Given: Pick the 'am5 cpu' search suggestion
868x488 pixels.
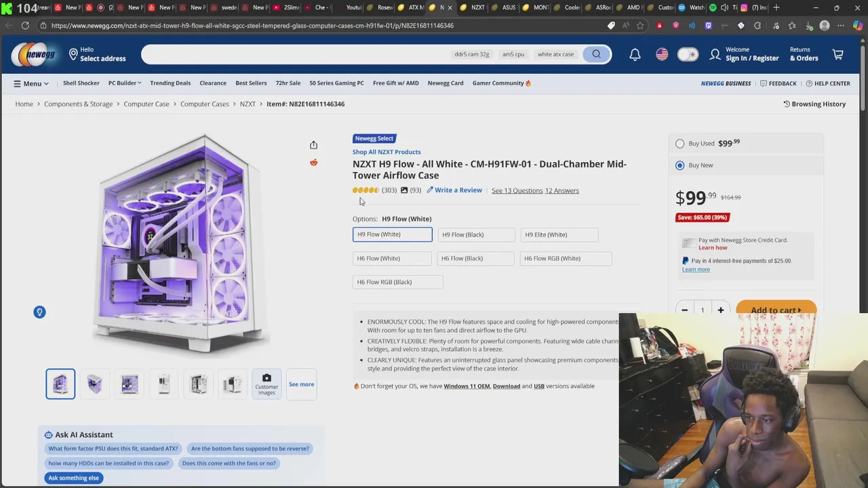Looking at the screenshot, I should click(x=513, y=54).
